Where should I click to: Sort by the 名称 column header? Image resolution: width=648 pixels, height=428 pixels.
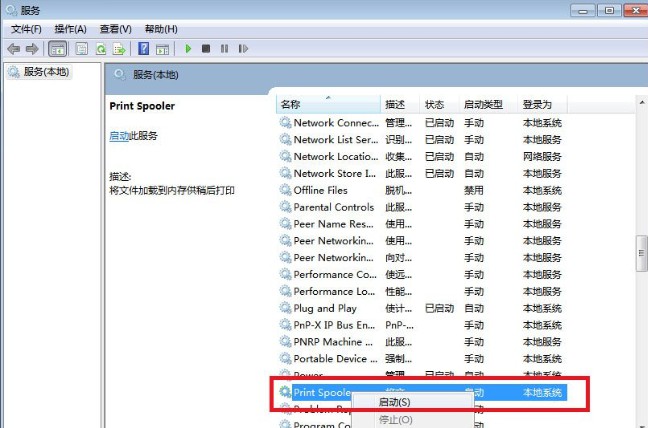[x=290, y=104]
